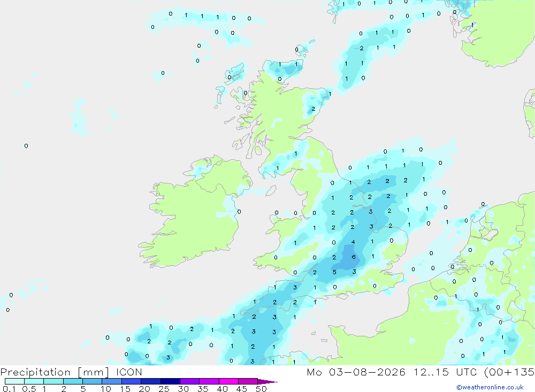Click the 2–5 mm legend color band

pyautogui.click(x=73, y=381)
